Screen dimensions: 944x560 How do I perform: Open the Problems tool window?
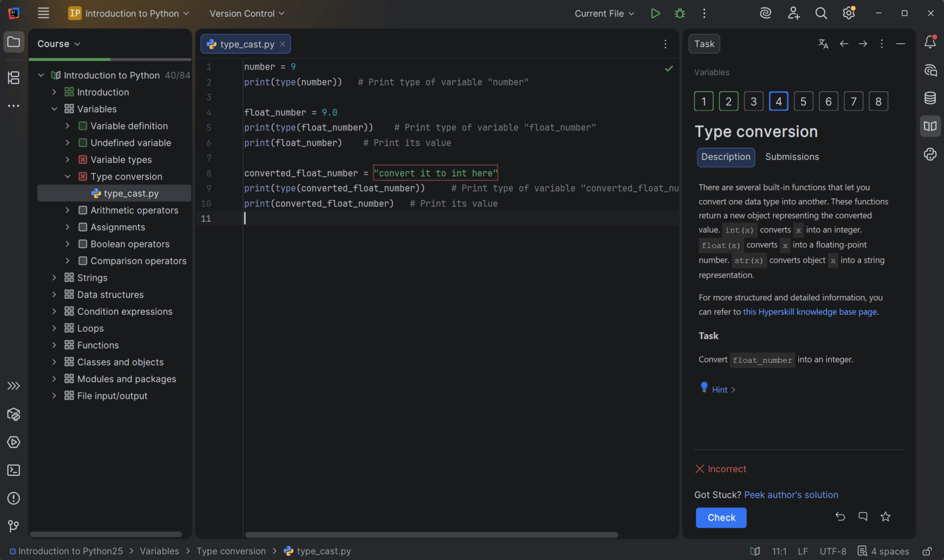(x=14, y=498)
